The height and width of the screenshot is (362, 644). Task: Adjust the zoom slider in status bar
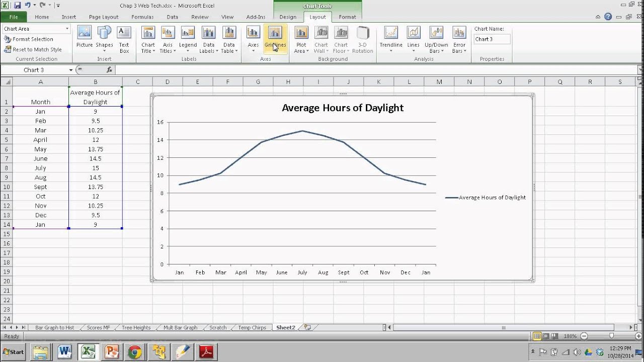(611, 336)
